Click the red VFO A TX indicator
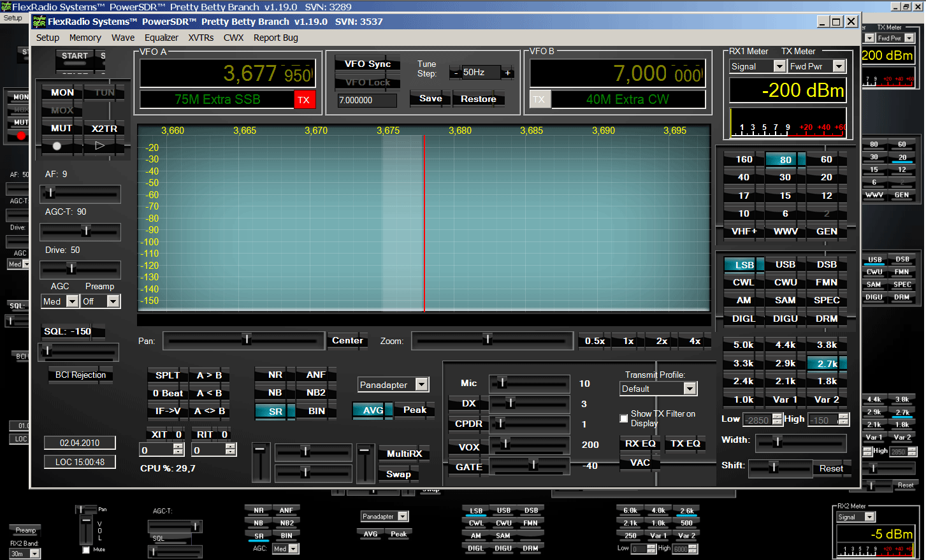This screenshot has width=926, height=560. (x=304, y=100)
